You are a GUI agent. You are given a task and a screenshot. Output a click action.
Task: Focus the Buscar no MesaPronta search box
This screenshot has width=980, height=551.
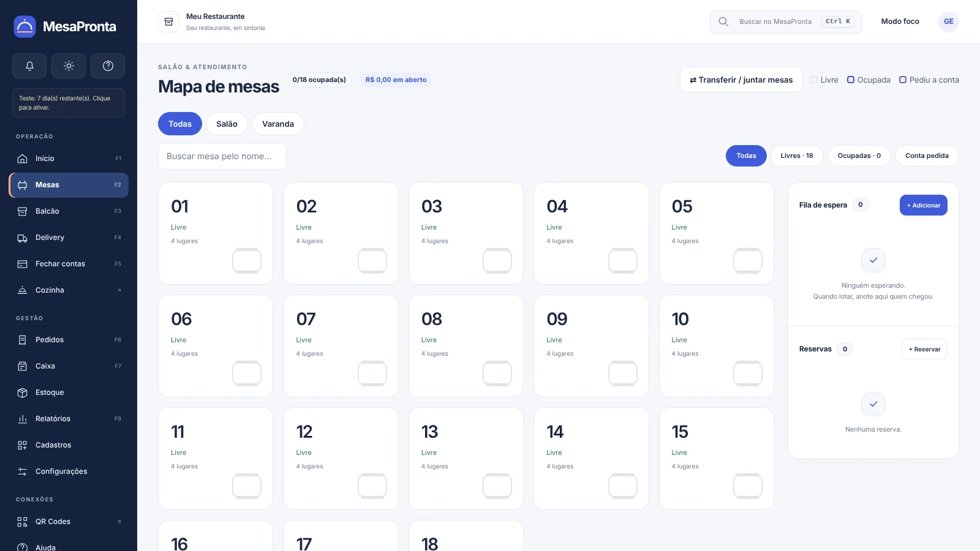pyautogui.click(x=786, y=21)
